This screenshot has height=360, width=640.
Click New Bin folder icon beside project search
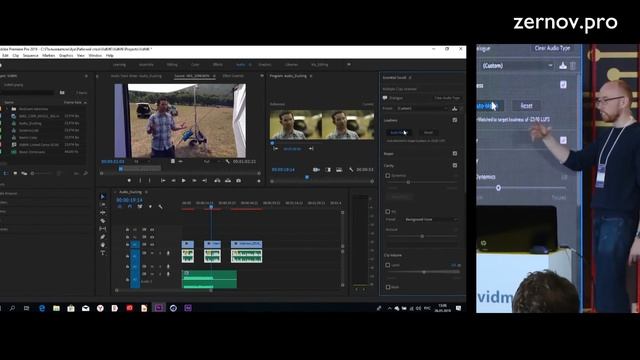62,93
